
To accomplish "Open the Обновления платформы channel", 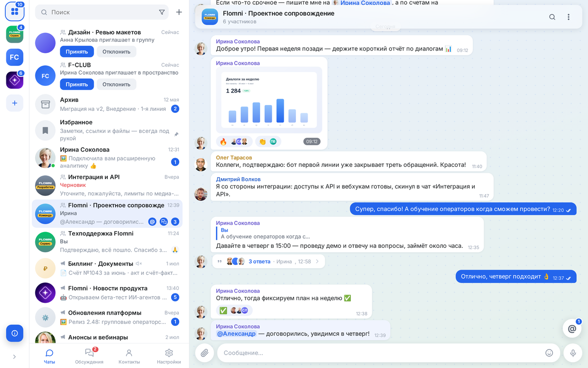I will pos(107,317).
